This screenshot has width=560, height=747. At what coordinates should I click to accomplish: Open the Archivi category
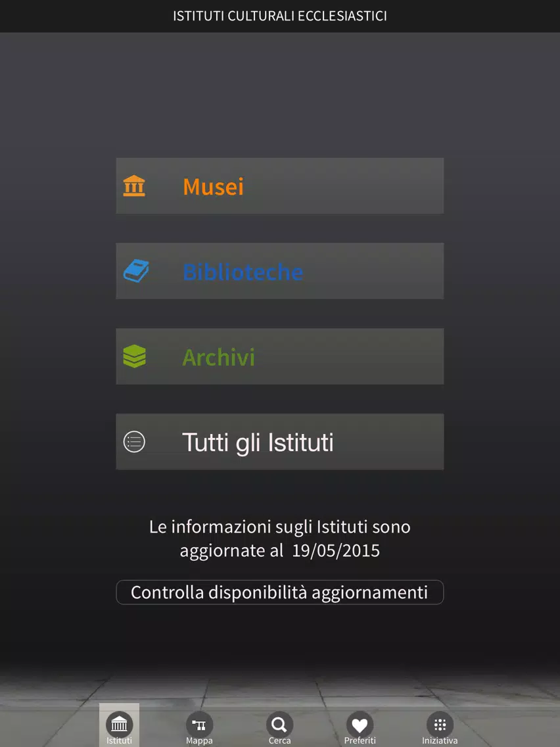point(279,356)
